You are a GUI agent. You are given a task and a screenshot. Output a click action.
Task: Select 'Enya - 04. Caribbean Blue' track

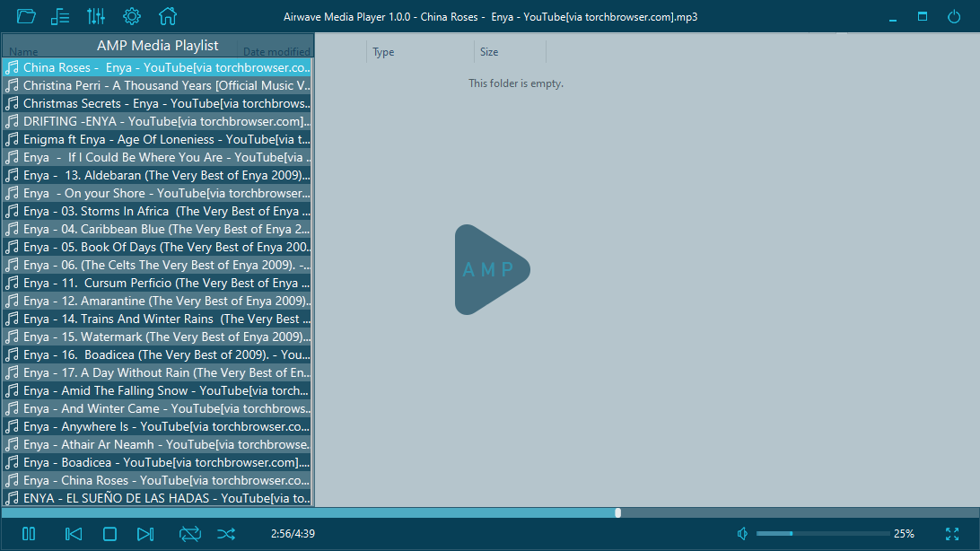(x=158, y=229)
